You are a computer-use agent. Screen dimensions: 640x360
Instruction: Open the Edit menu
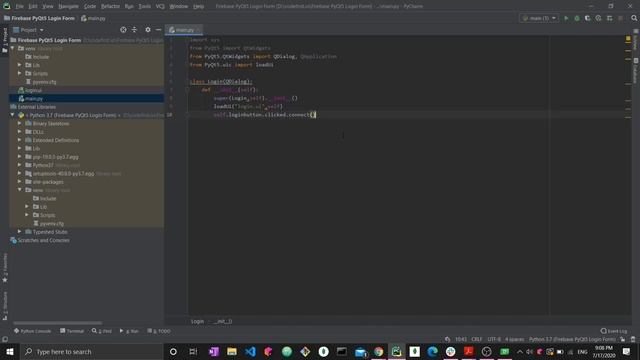tap(33, 7)
